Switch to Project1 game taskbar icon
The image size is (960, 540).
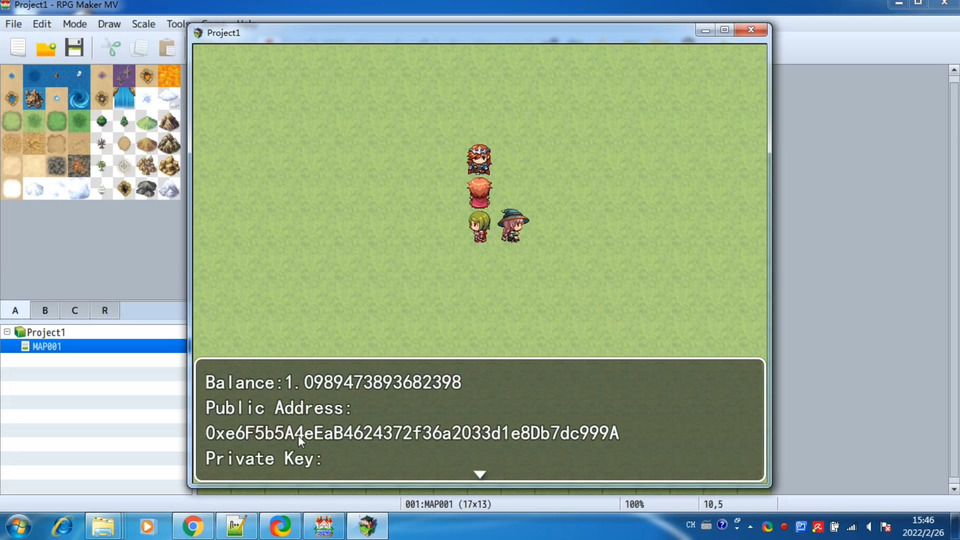(367, 527)
